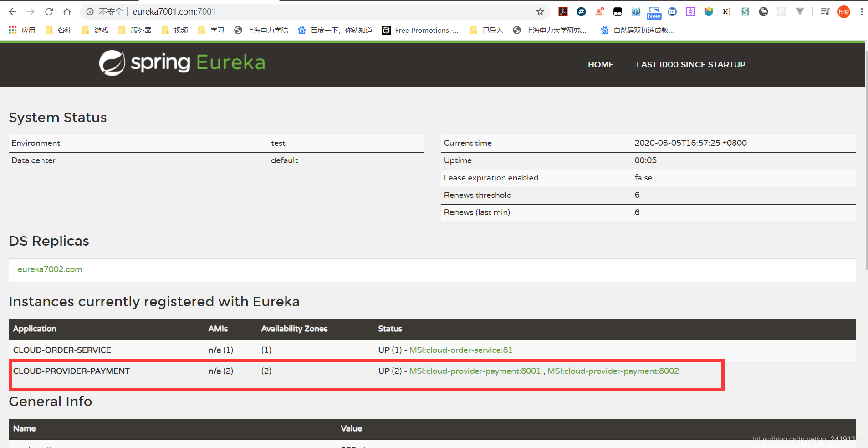The image size is (868, 448).
Task: Open the grey Vue devtools extension
Action: tap(800, 12)
